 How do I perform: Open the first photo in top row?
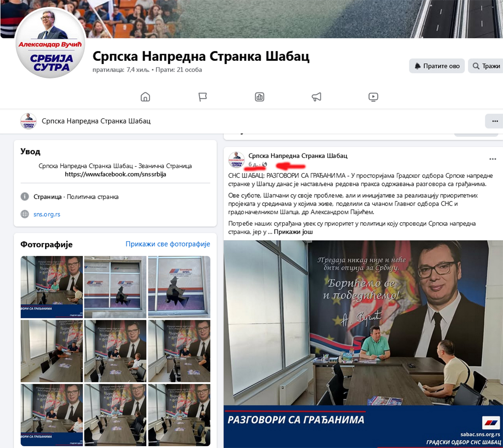(x=52, y=287)
